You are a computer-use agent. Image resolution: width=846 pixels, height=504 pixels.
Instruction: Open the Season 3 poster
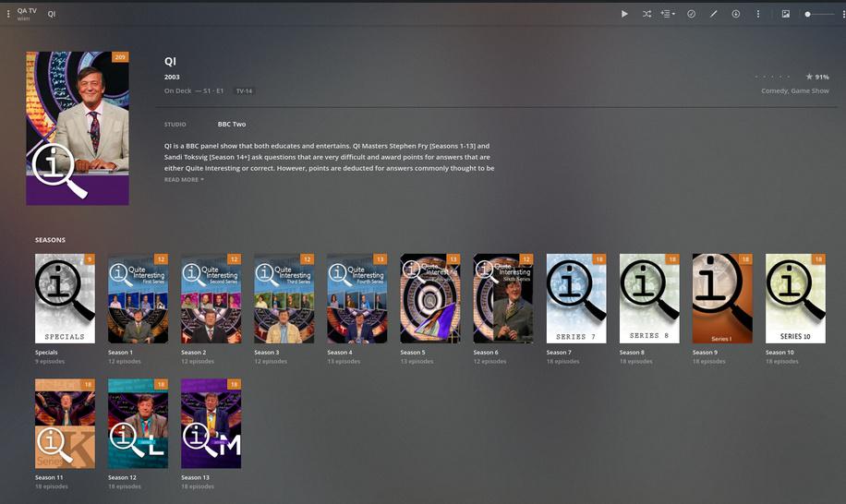284,299
